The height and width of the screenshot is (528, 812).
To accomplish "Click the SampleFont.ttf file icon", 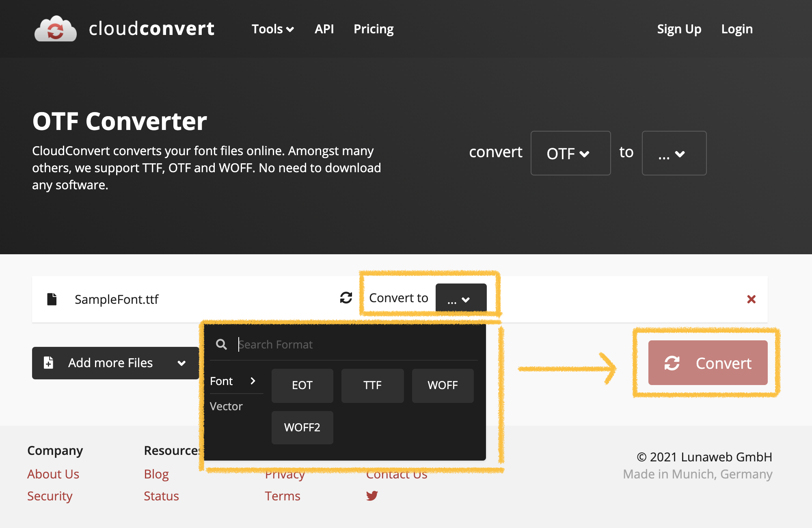I will (52, 299).
